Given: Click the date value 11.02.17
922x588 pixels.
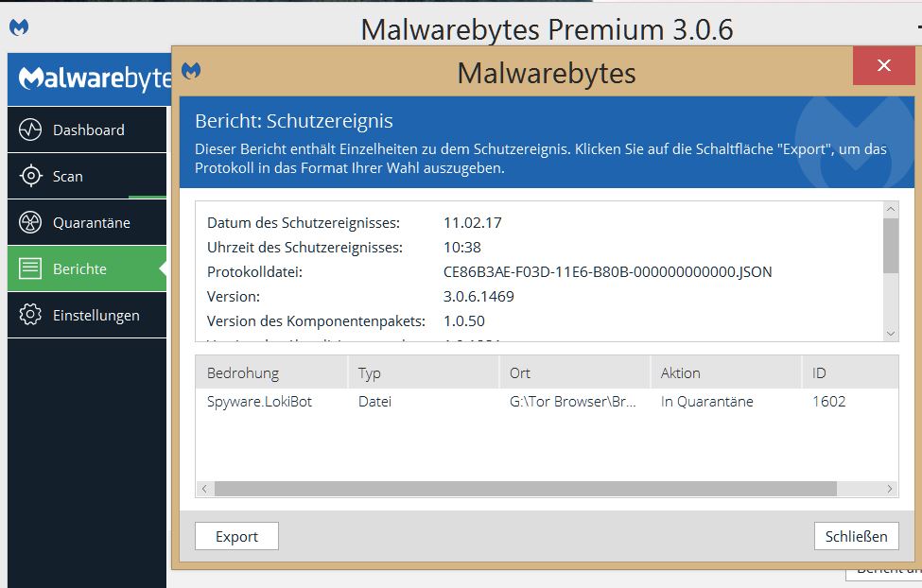Looking at the screenshot, I should 473,223.
